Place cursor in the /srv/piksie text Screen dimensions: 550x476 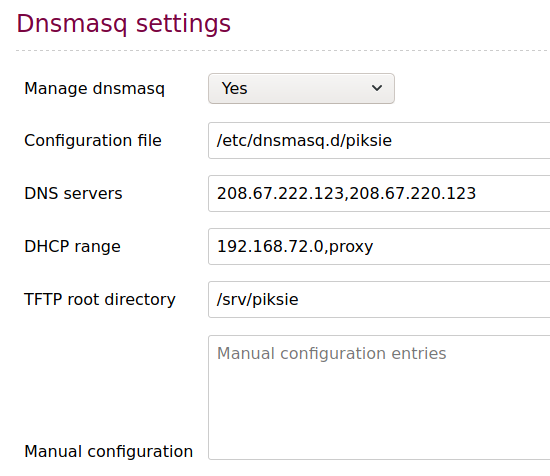tap(257, 300)
